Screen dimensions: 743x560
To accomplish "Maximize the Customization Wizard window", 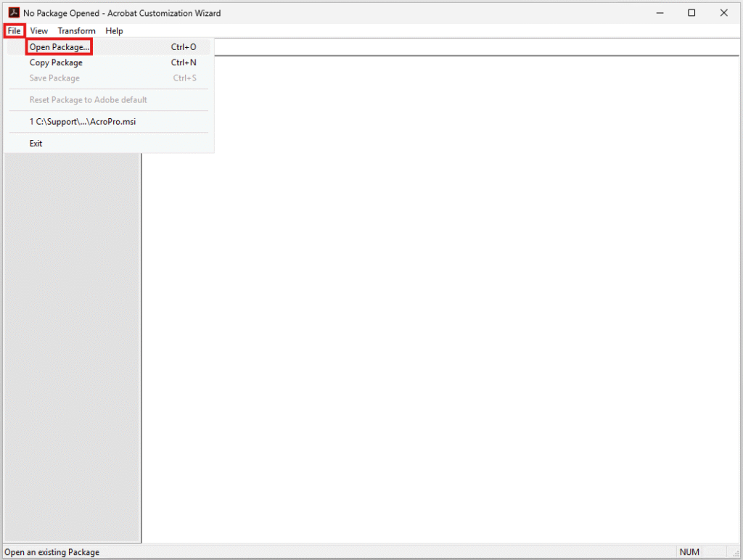I will 691,13.
